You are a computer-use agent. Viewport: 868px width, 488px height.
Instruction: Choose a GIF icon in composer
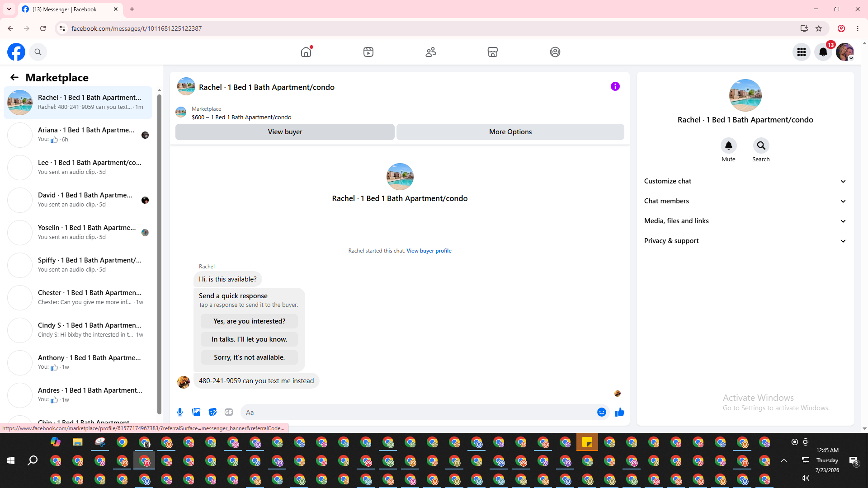click(x=229, y=412)
